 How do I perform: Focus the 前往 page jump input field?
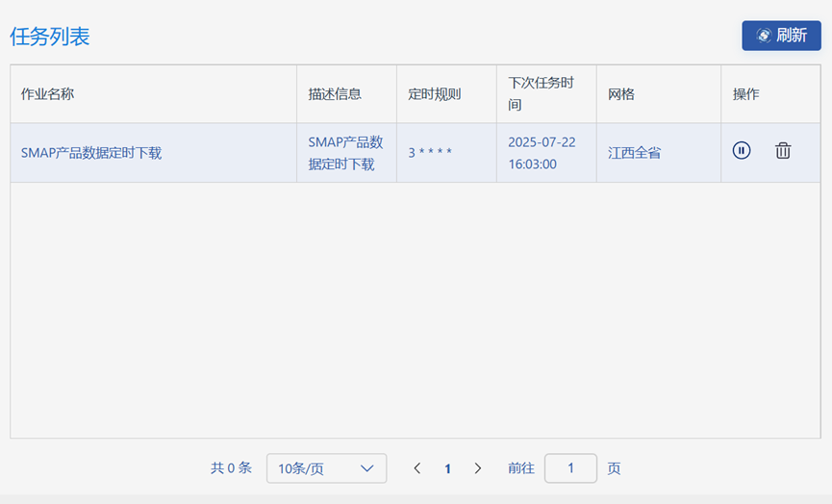click(570, 467)
